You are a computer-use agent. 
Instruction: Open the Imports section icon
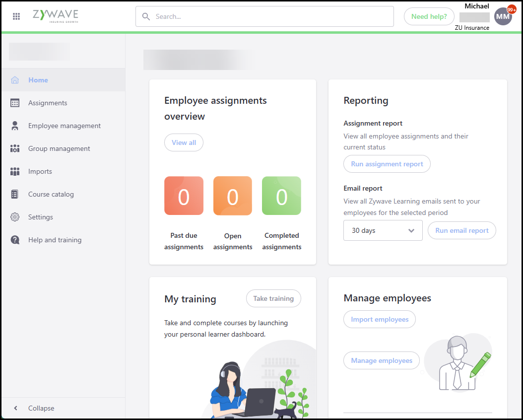coord(15,171)
